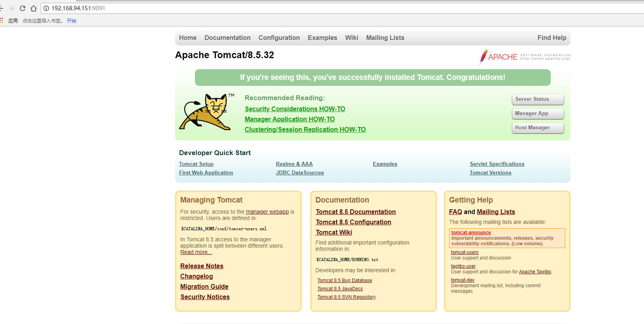Open the JDBC DataSources link
This screenshot has height=324, width=644.
click(300, 173)
